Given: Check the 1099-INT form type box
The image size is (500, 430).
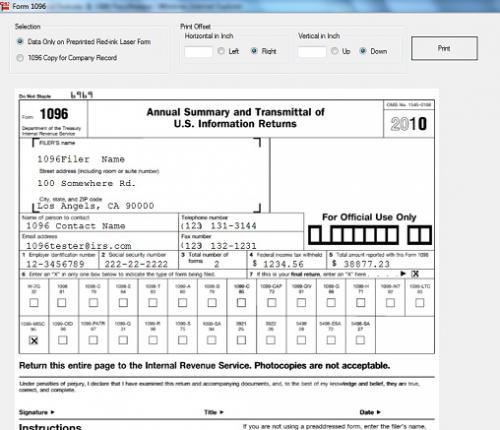Looking at the screenshot, I should [390, 302].
